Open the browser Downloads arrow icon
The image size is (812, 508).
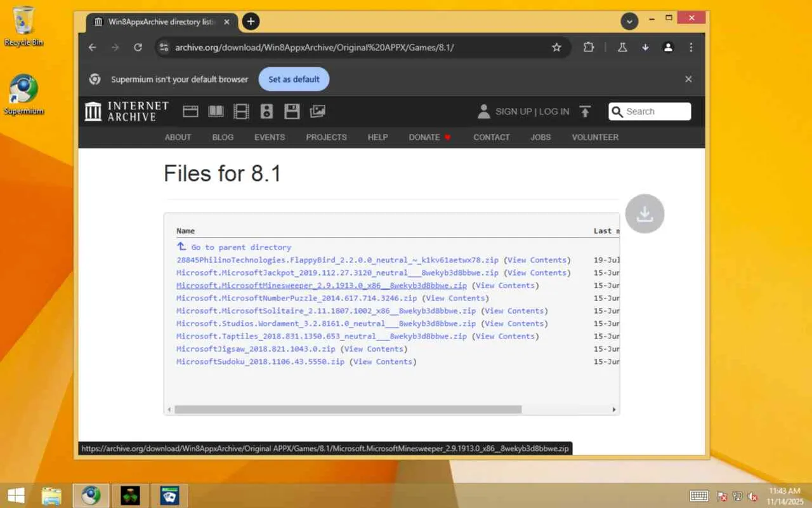coord(645,48)
